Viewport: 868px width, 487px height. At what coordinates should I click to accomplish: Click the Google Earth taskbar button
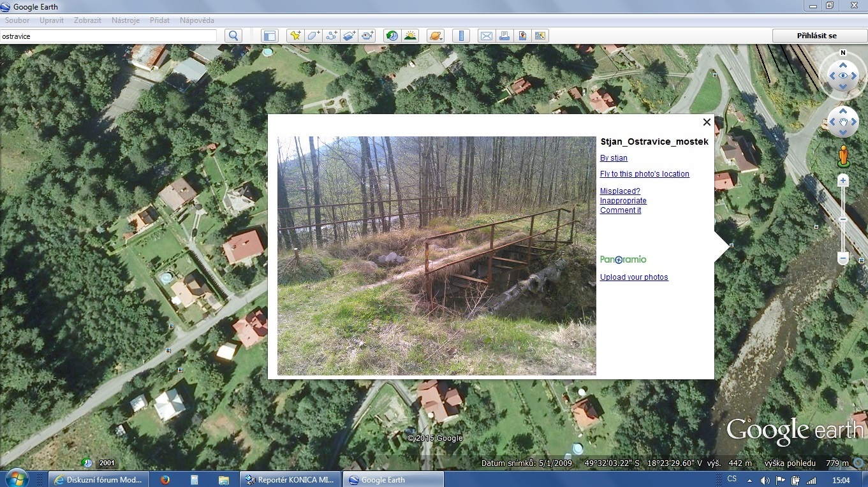(x=393, y=480)
